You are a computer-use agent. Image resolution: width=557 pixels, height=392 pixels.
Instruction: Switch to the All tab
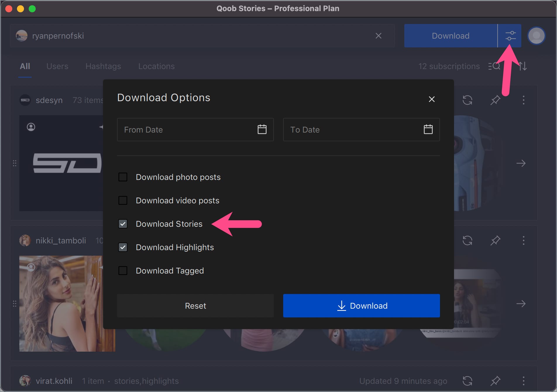(x=25, y=66)
